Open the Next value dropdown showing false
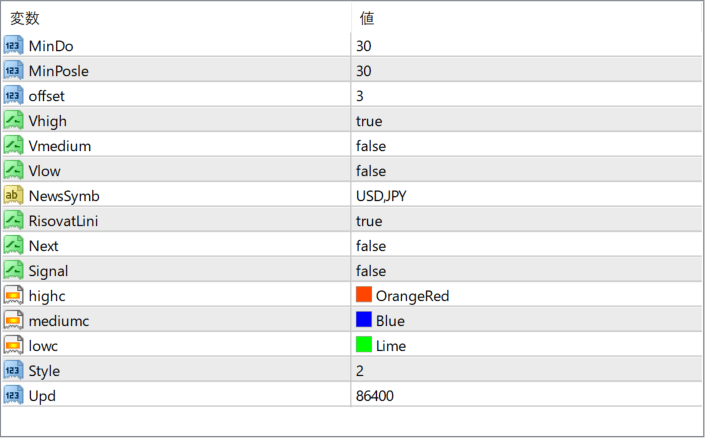The image size is (705, 438). tap(526, 246)
